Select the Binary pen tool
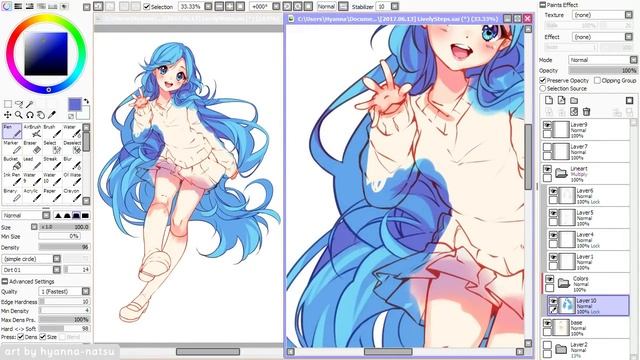This screenshot has width=640, height=360. 12,196
